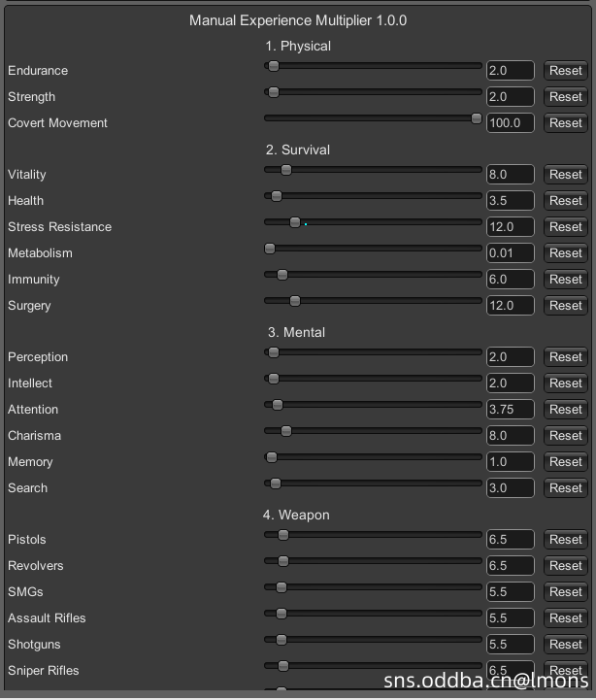Click the Immunity value text box
This screenshot has width=596, height=700.
510,280
